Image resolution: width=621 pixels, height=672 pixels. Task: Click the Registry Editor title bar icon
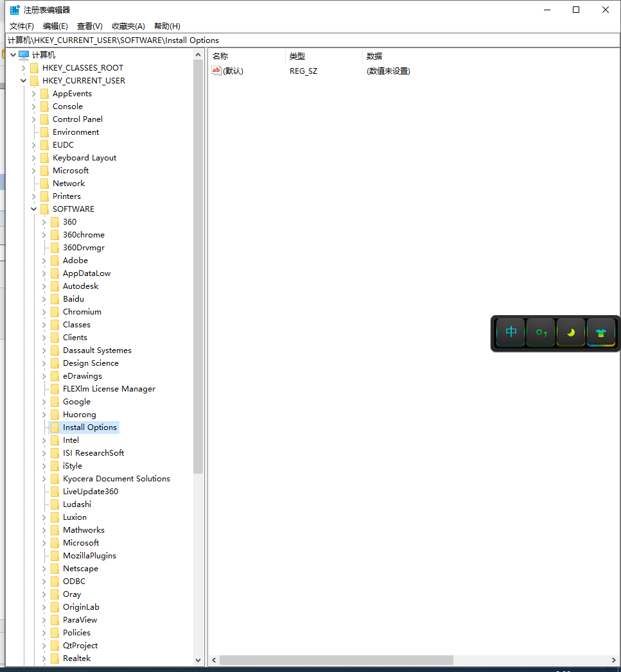click(x=15, y=10)
